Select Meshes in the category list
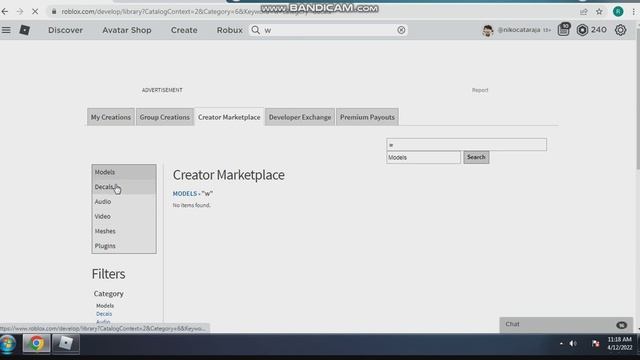The image size is (640, 360). click(124, 231)
